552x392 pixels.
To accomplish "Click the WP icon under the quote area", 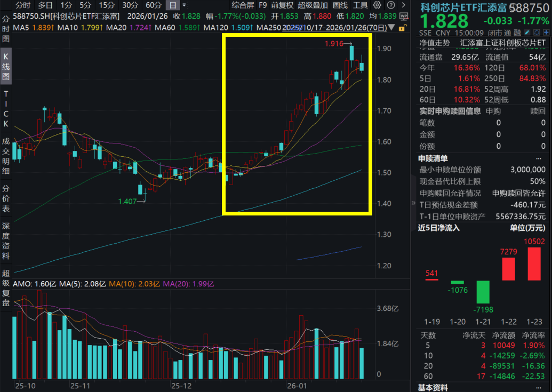I will click(404, 16).
